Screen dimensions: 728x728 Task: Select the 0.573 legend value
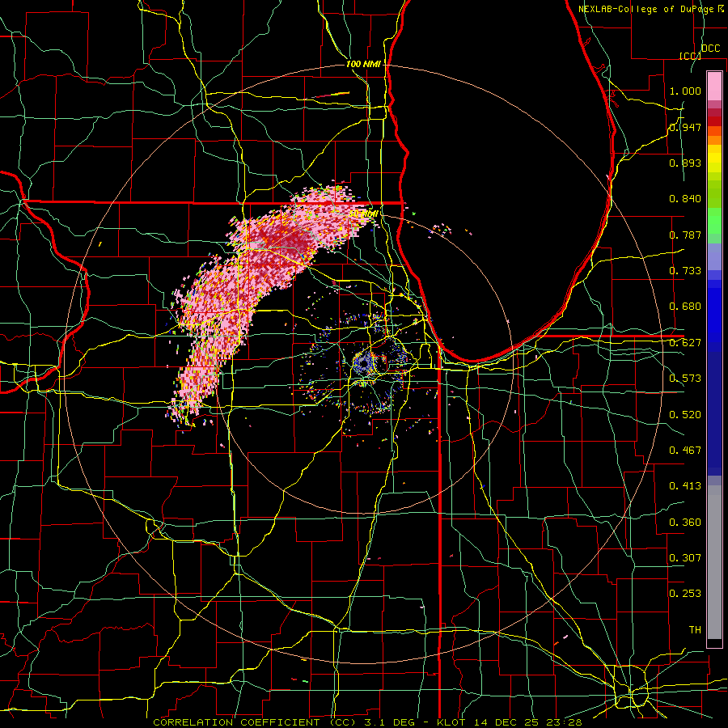(x=685, y=379)
